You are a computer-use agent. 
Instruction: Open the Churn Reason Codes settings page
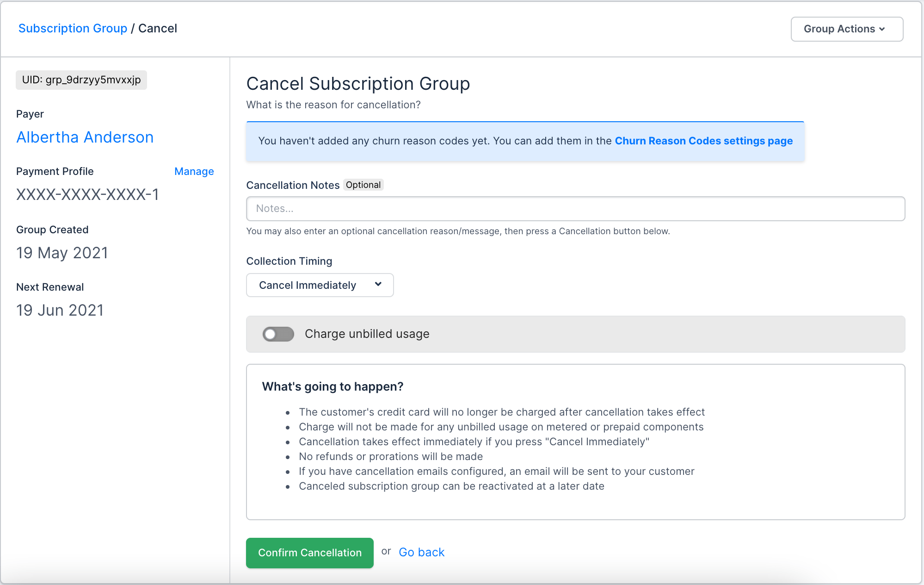coord(703,141)
